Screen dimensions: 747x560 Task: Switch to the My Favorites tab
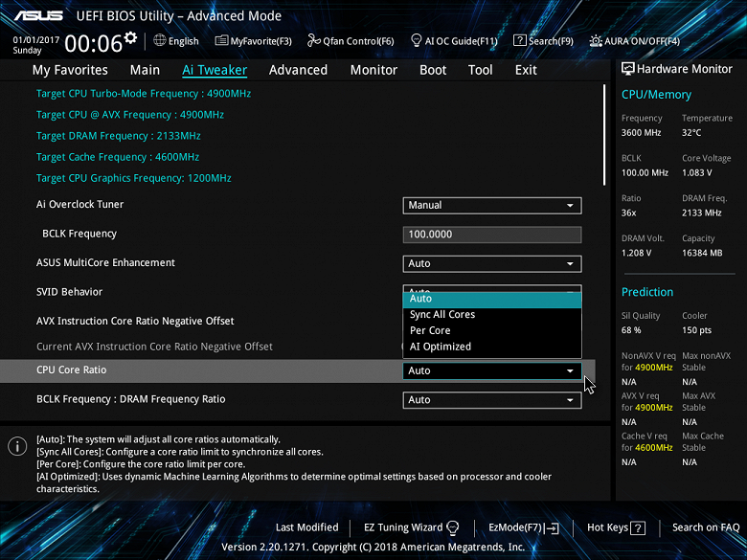click(x=70, y=70)
